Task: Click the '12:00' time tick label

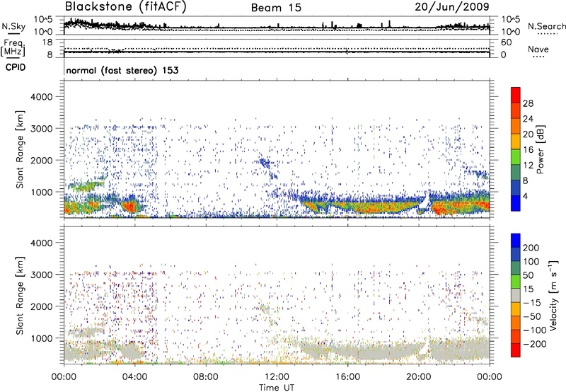Action: click(277, 377)
